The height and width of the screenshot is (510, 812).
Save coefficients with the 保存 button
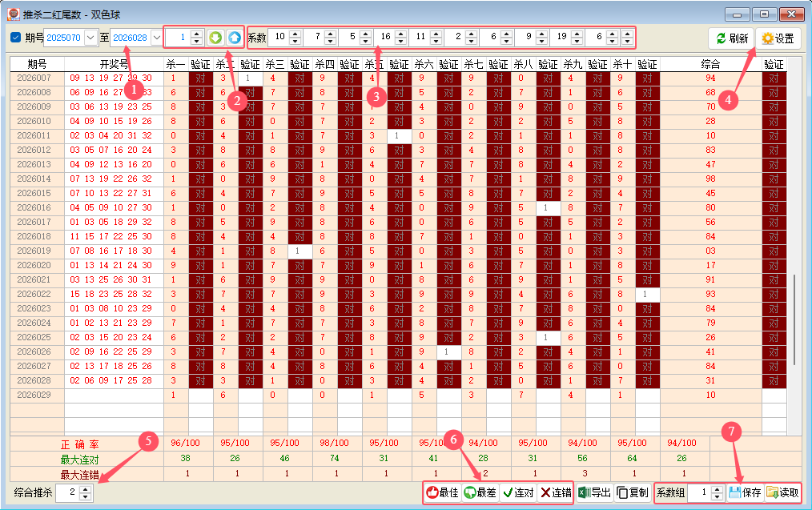click(745, 492)
